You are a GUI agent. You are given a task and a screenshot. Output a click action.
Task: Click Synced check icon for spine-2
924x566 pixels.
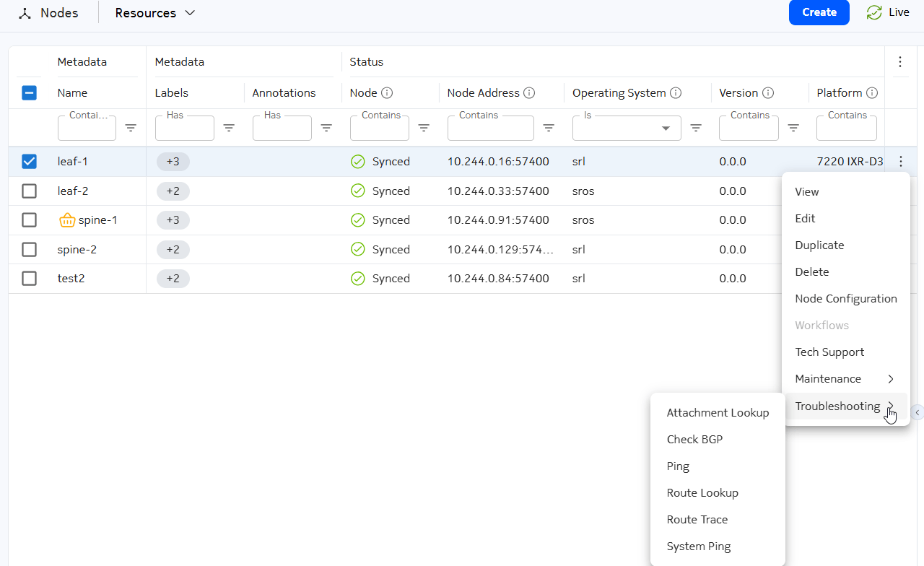tap(357, 250)
